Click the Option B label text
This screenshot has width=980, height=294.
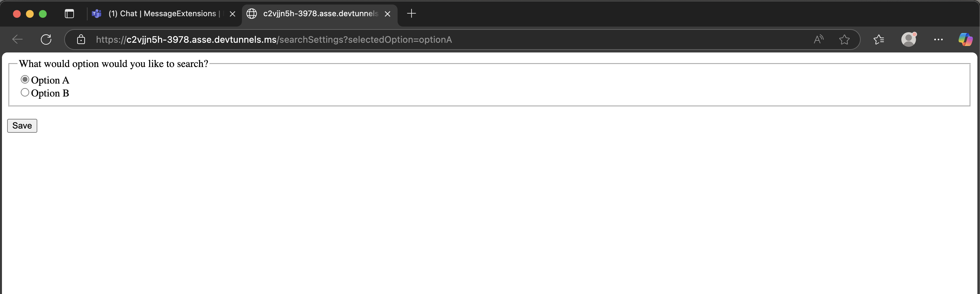tap(50, 93)
